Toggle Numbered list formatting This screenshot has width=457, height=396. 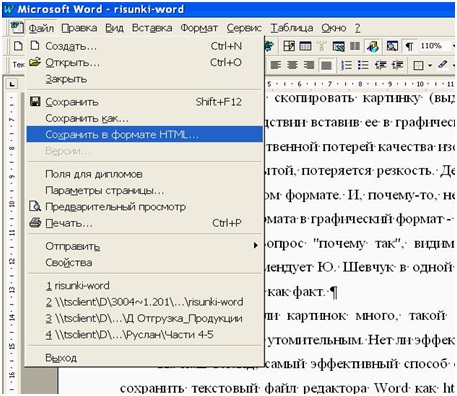click(x=346, y=65)
